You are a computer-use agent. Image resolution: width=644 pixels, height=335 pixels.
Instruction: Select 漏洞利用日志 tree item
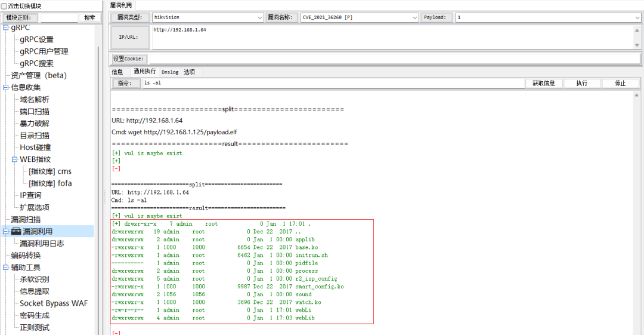tap(42, 243)
